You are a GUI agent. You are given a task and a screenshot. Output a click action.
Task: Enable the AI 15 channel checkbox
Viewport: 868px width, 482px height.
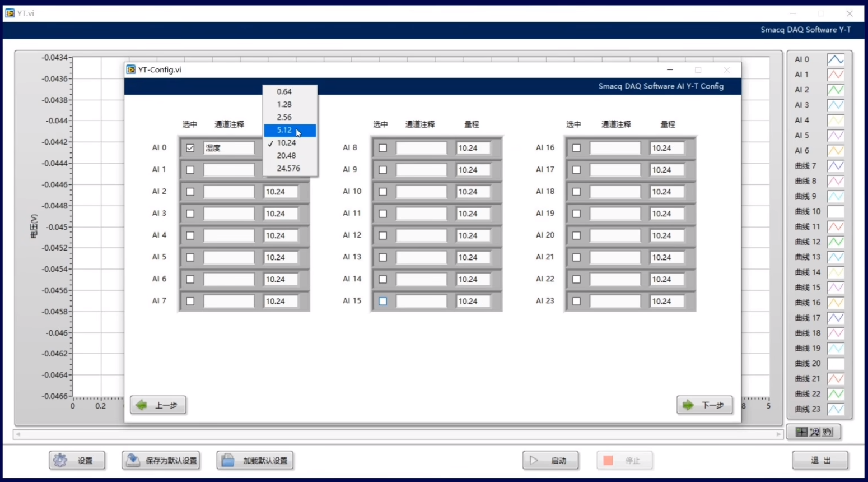383,301
